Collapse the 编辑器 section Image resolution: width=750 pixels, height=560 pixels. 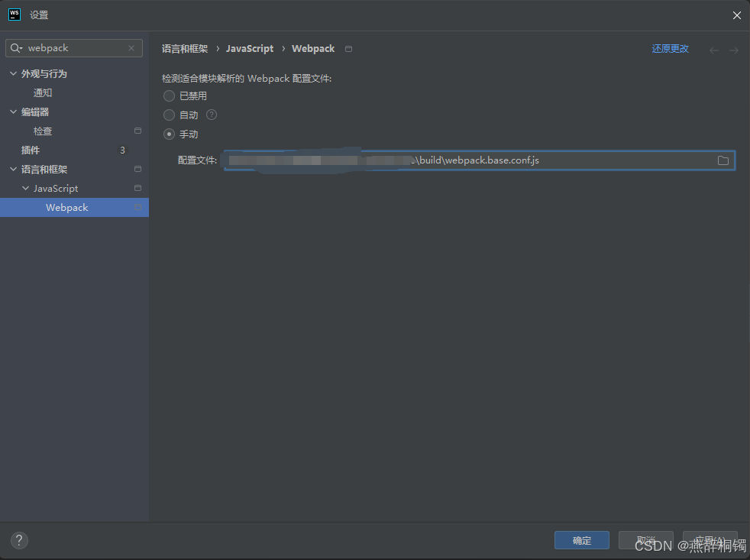coord(14,112)
